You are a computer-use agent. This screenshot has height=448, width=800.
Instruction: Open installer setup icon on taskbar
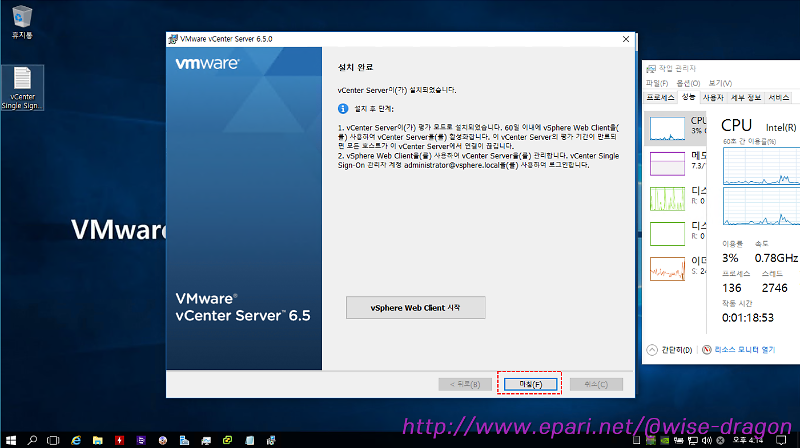[x=271, y=440]
